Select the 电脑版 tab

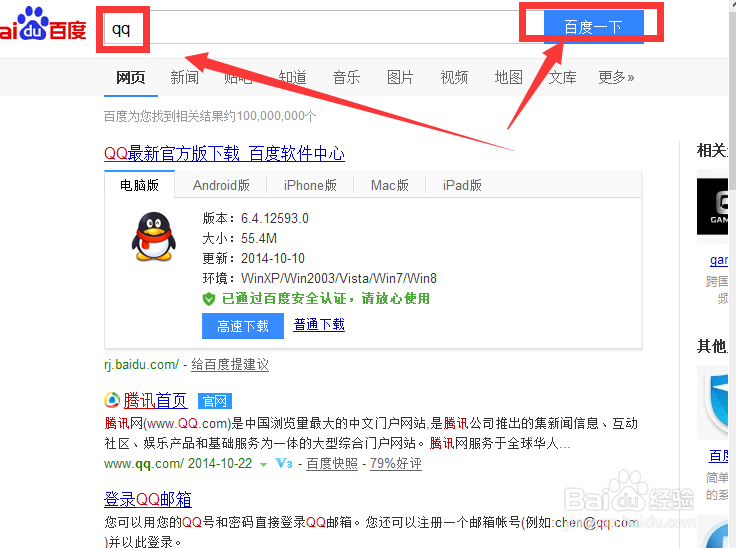click(139, 185)
